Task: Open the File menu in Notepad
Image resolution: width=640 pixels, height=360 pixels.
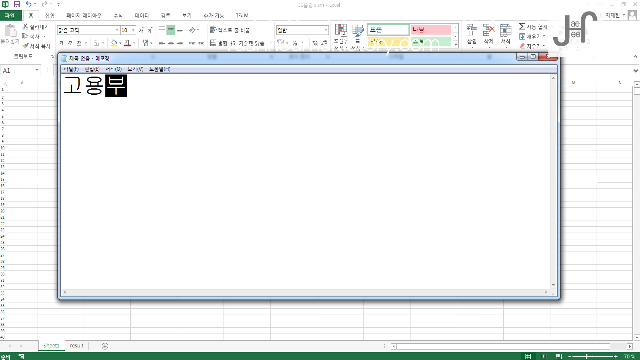Action: click(x=71, y=69)
